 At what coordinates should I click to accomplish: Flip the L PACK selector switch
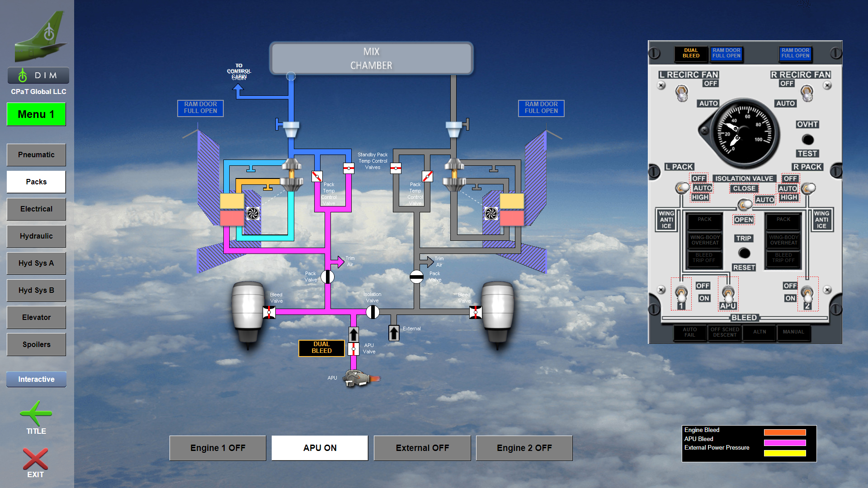coord(681,188)
